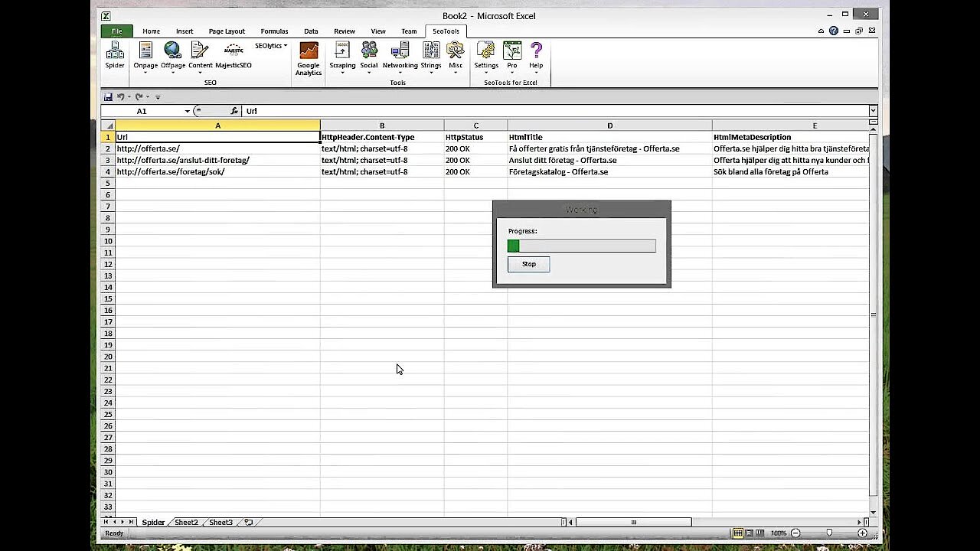Open the Onpage SEO tool
The height and width of the screenshot is (551, 980).
pos(145,55)
